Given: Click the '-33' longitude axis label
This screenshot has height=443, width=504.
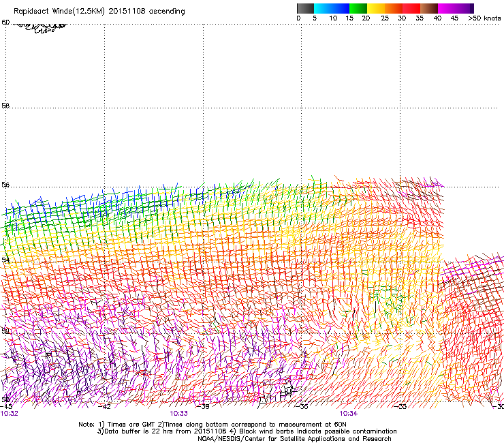Looking at the screenshot, I should (400, 407).
